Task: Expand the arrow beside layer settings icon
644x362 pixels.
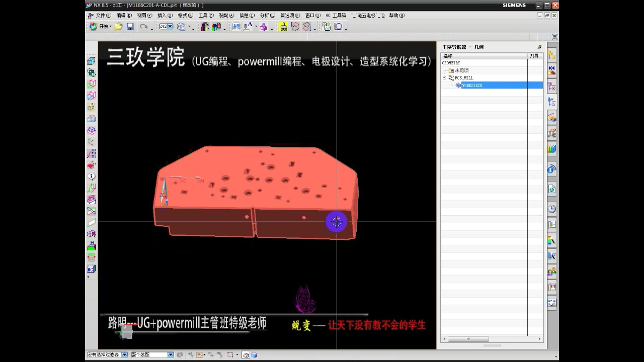Action: [190, 27]
